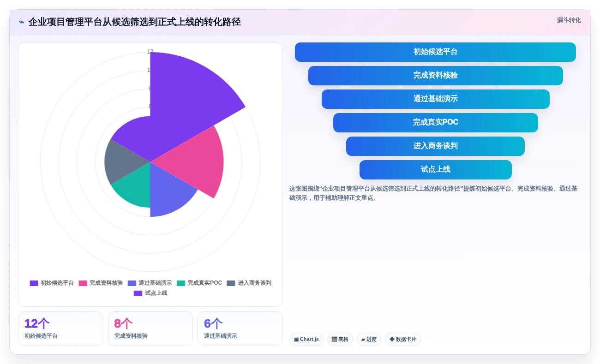Select the 初始候选平台 funnel bar
Image resolution: width=600 pixels, height=364 pixels.
click(435, 52)
